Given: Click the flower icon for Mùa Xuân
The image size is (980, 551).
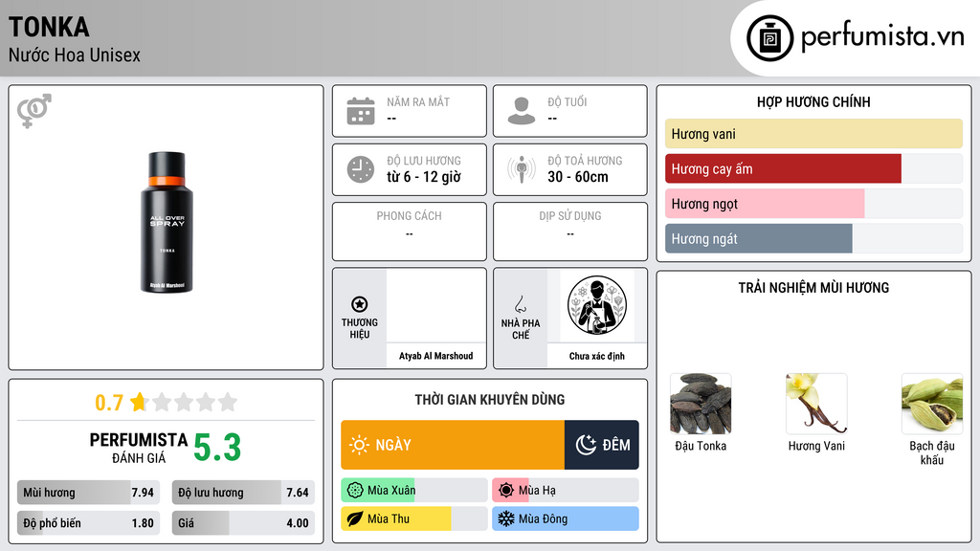Looking at the screenshot, I should [x=354, y=491].
